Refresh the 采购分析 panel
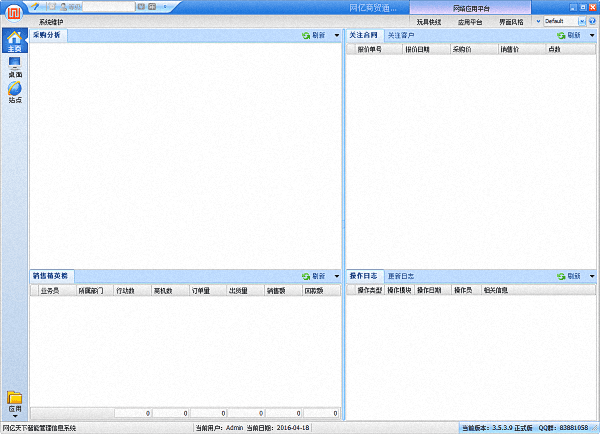 click(313, 35)
